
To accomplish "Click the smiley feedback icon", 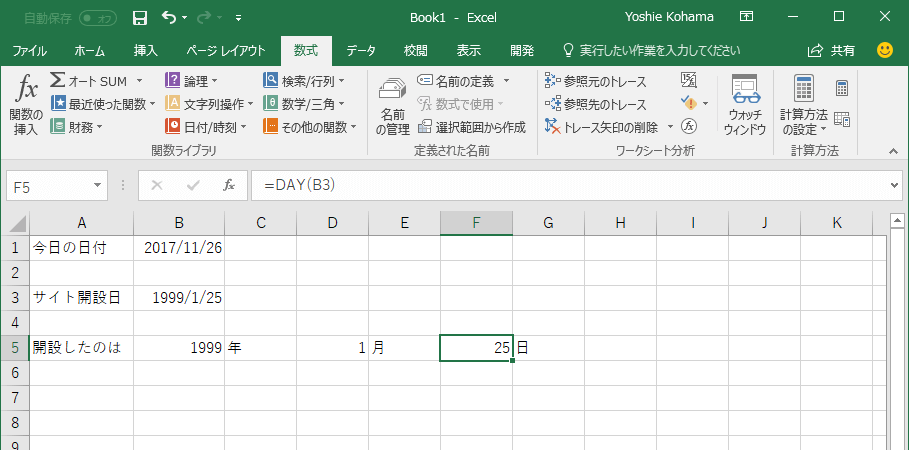I will [885, 50].
